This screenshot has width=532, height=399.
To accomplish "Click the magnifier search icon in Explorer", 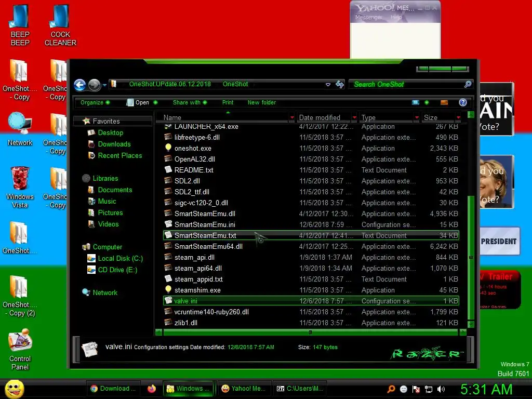I will pos(468,84).
